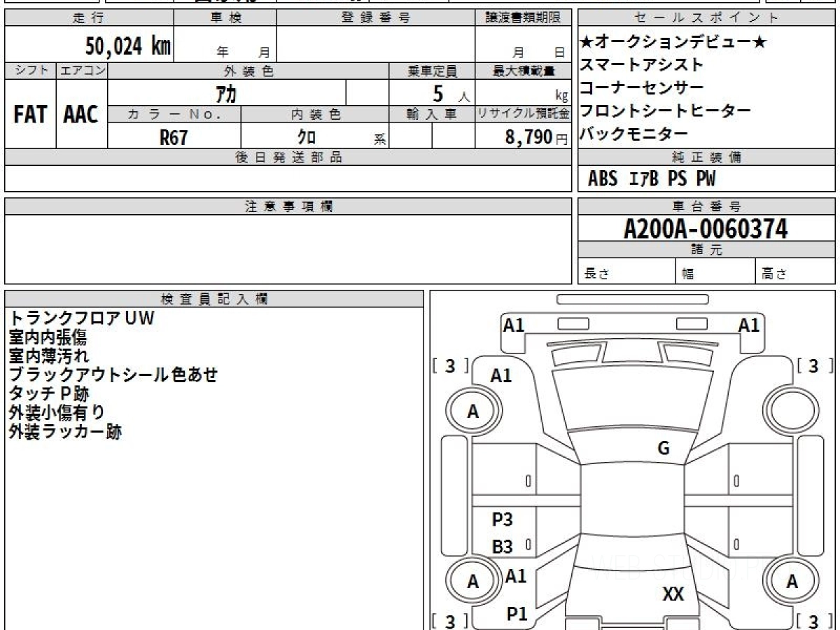Select the スマートアシスト sales point
Viewport: 840px width, 630px height.
(x=641, y=65)
